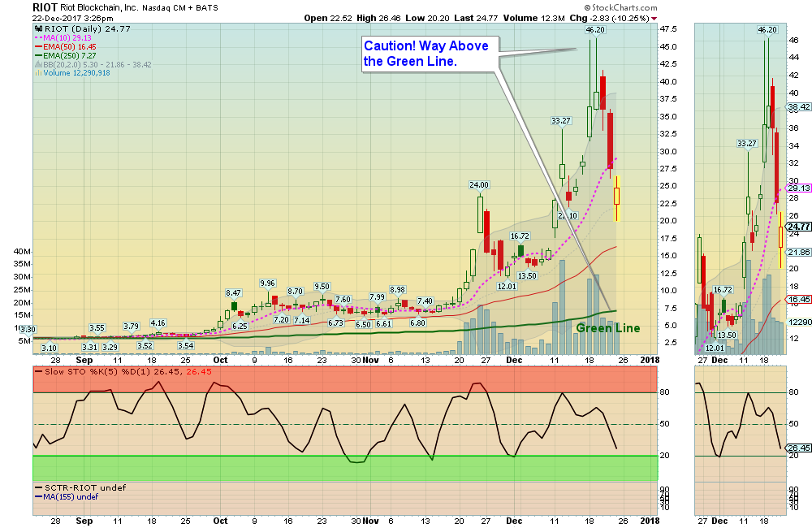Click the 24.77 price tag in zoomed panel
This screenshot has height=528, width=812.
799,227
